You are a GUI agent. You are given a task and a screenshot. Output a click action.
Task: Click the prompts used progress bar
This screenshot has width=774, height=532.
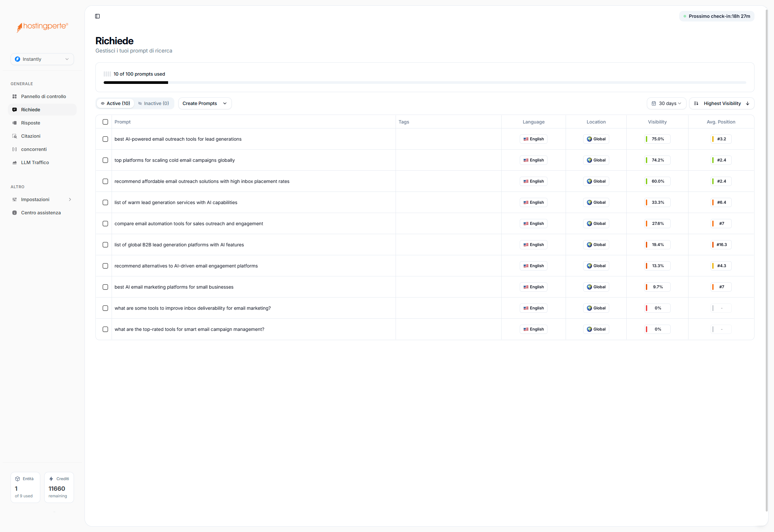click(x=424, y=82)
